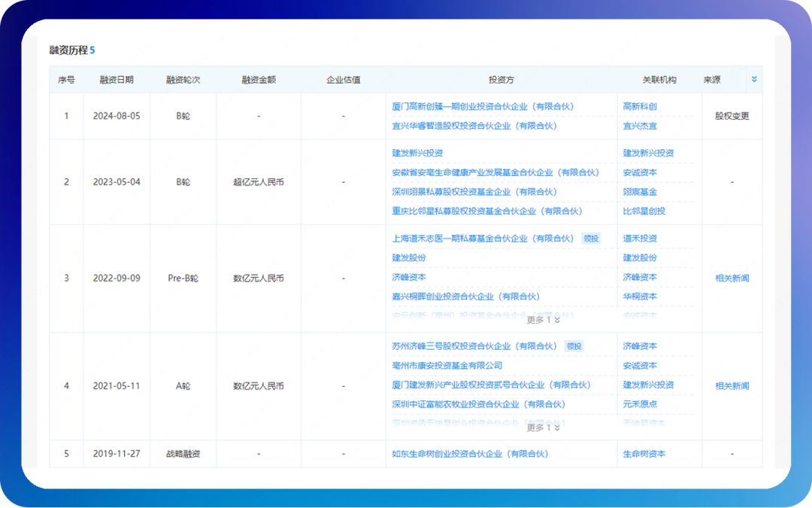The width and height of the screenshot is (812, 508).
Task: Click the 投资方 column header
Action: [501, 80]
